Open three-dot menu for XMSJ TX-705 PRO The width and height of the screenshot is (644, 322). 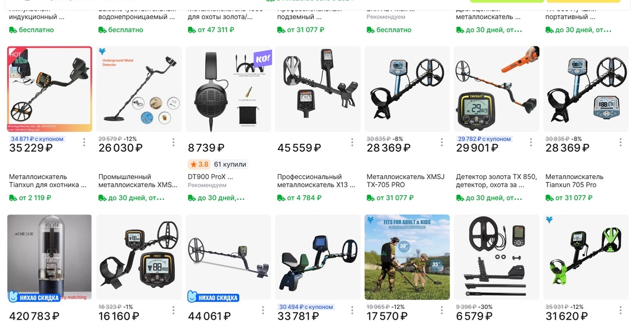tap(442, 142)
